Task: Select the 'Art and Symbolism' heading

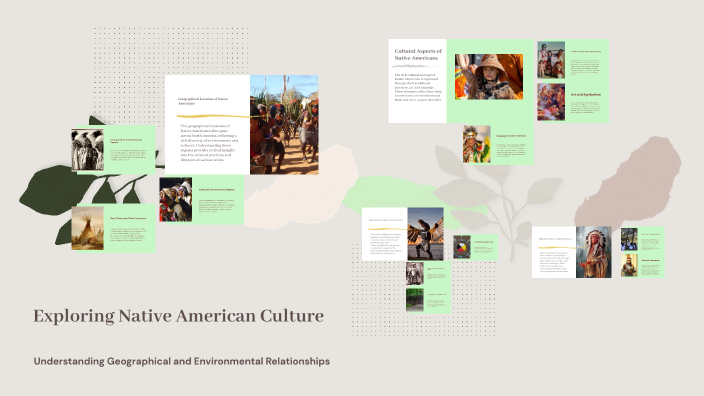Action: coord(586,95)
